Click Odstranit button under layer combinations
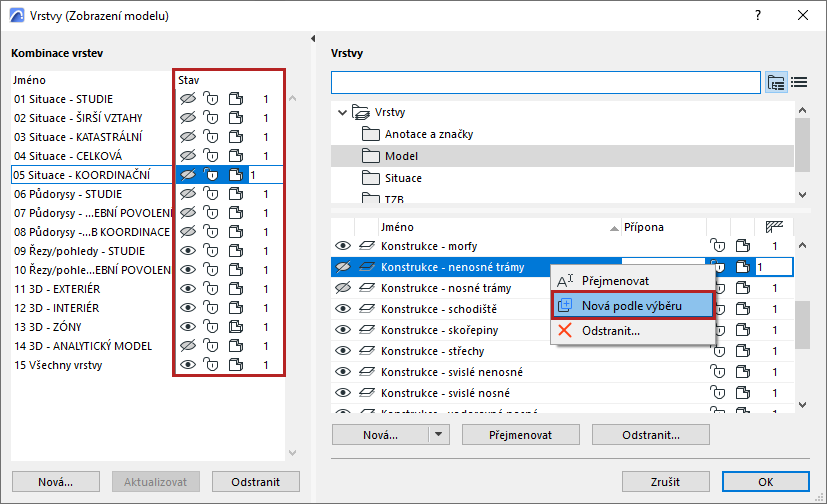The image size is (827, 504). click(256, 482)
